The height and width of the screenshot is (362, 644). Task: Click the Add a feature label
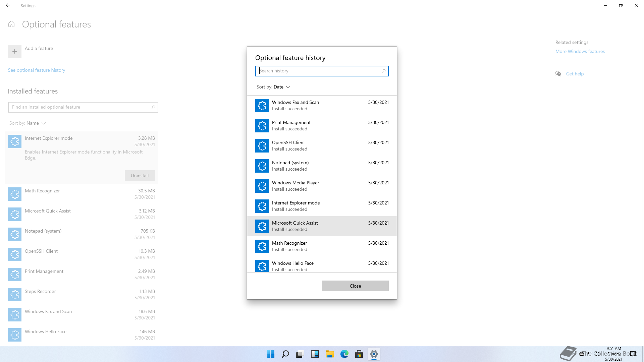(39, 48)
